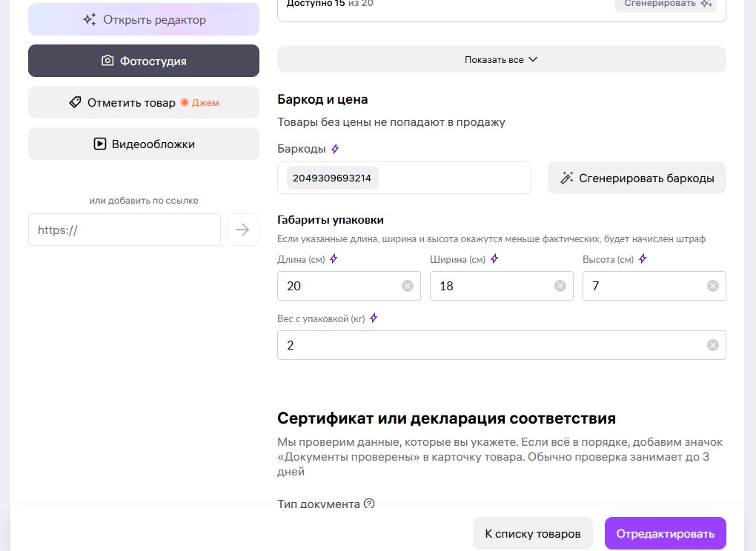Image resolution: width=756 pixels, height=551 pixels.
Task: Open the list via К списку товаров
Action: point(532,532)
